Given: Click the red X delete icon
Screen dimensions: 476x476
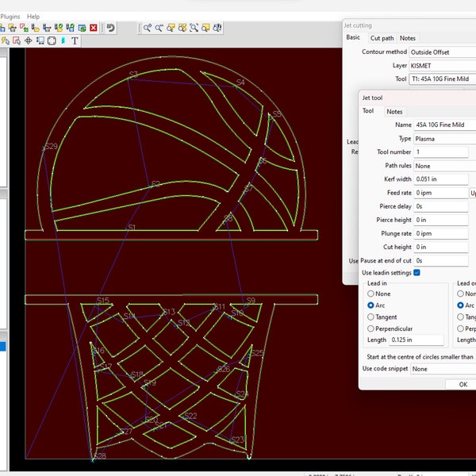Looking at the screenshot, I should [x=94, y=28].
